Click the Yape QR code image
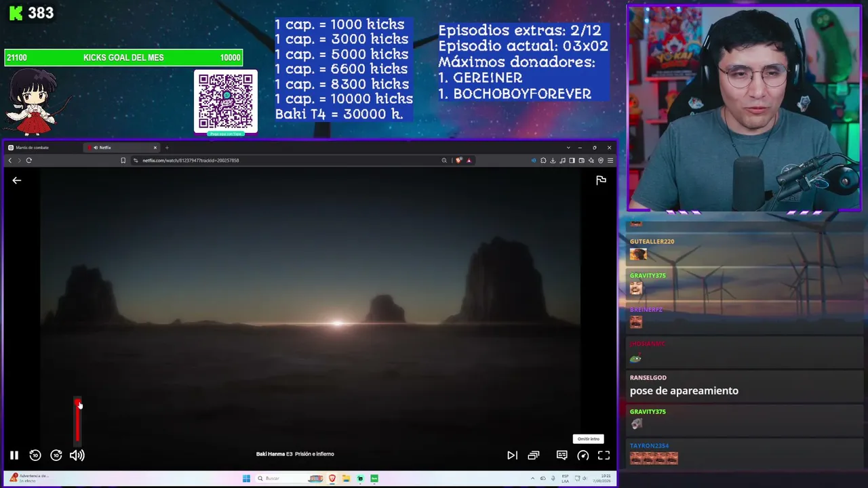This screenshot has width=868, height=488. click(x=226, y=102)
